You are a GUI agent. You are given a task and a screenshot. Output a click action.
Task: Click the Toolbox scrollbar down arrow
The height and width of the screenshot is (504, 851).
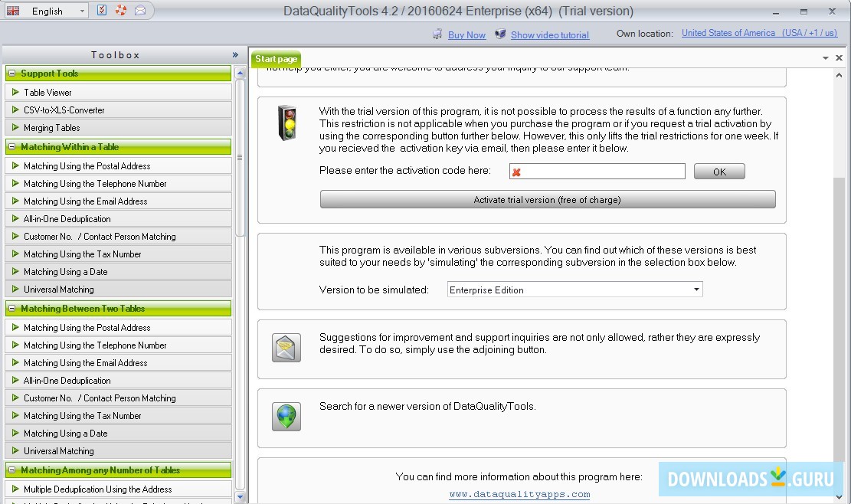pyautogui.click(x=240, y=496)
